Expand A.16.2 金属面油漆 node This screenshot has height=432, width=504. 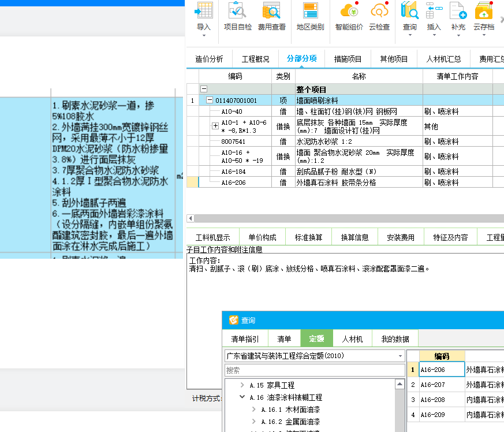tap(254, 422)
